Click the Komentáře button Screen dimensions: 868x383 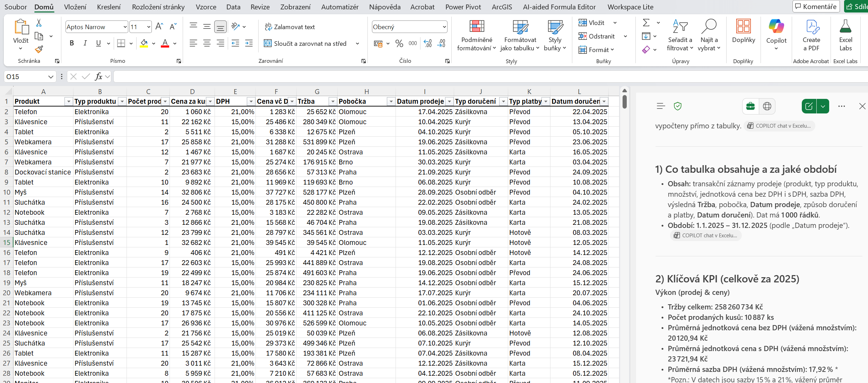tap(815, 7)
